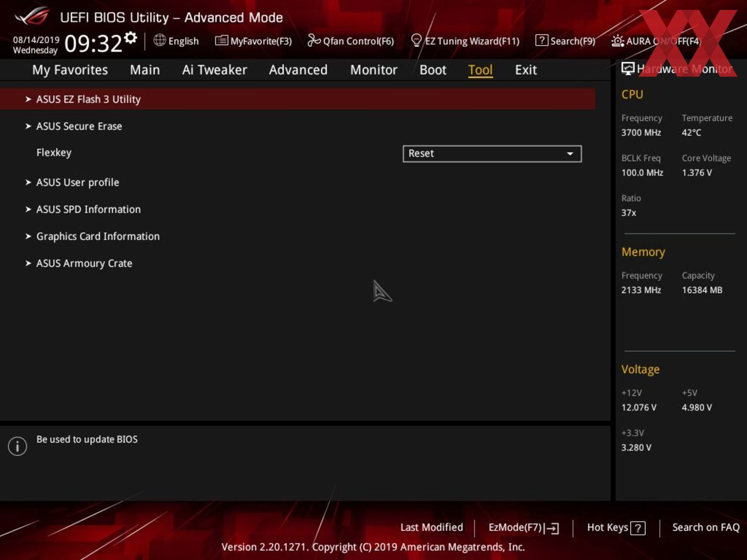The width and height of the screenshot is (747, 560).
Task: Click +5V value 4.980 V
Action: (696, 407)
